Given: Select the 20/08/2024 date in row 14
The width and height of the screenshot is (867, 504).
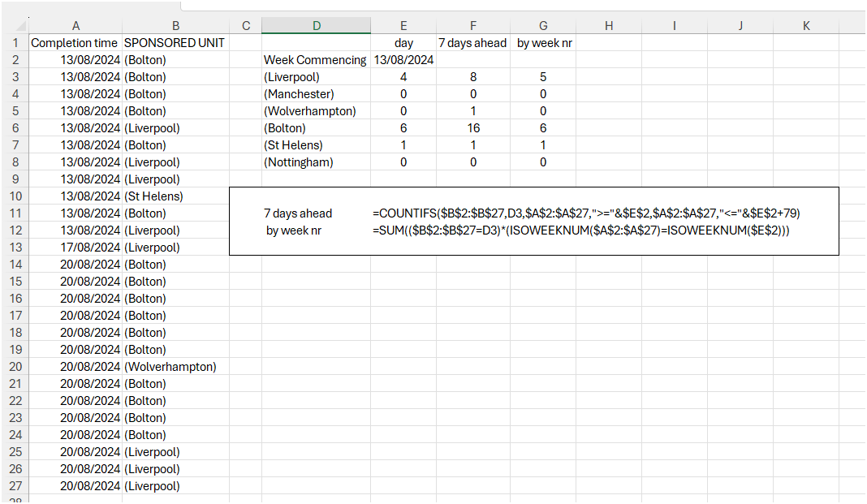Looking at the screenshot, I should [x=75, y=264].
